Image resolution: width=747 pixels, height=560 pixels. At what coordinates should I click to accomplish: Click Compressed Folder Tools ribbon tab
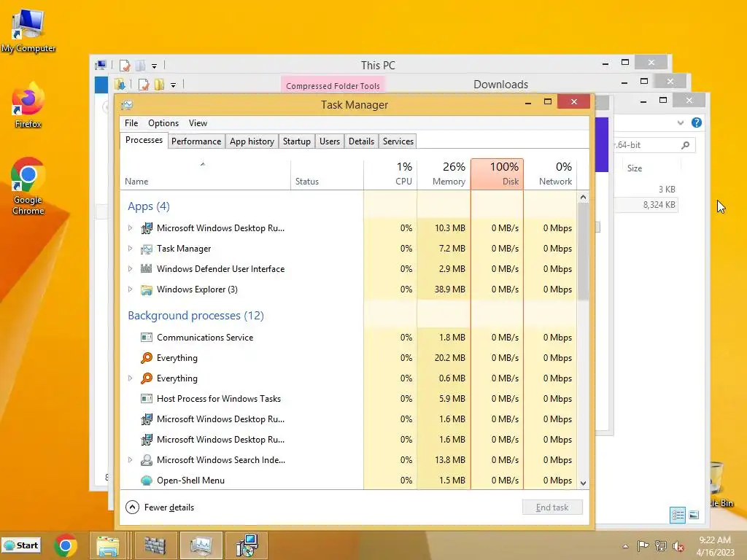click(333, 86)
